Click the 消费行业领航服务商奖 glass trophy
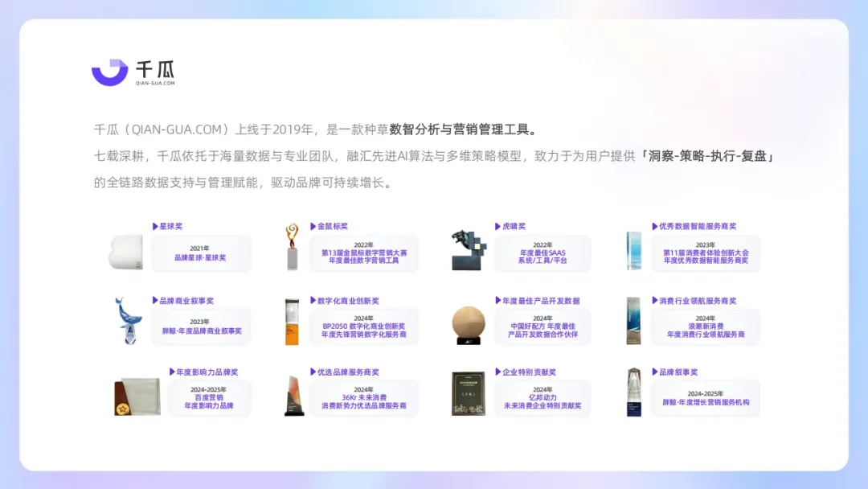Screen dimensions: 868x489 click(634, 321)
